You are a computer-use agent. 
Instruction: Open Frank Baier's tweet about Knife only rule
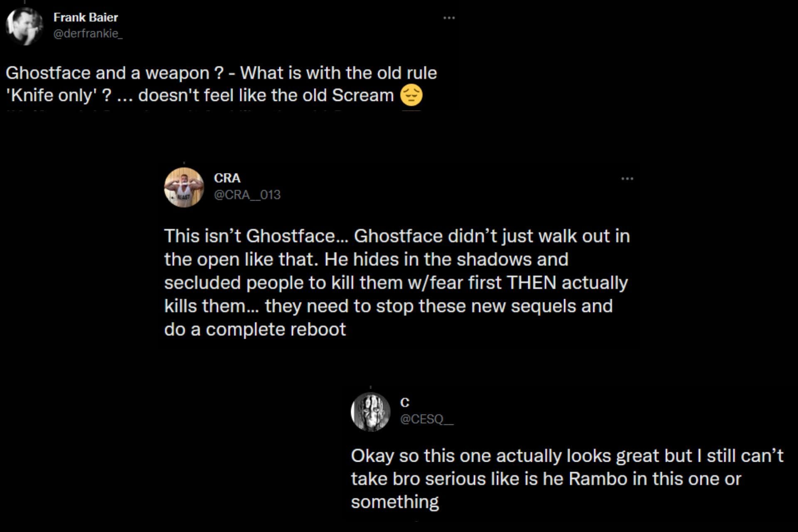(x=221, y=84)
